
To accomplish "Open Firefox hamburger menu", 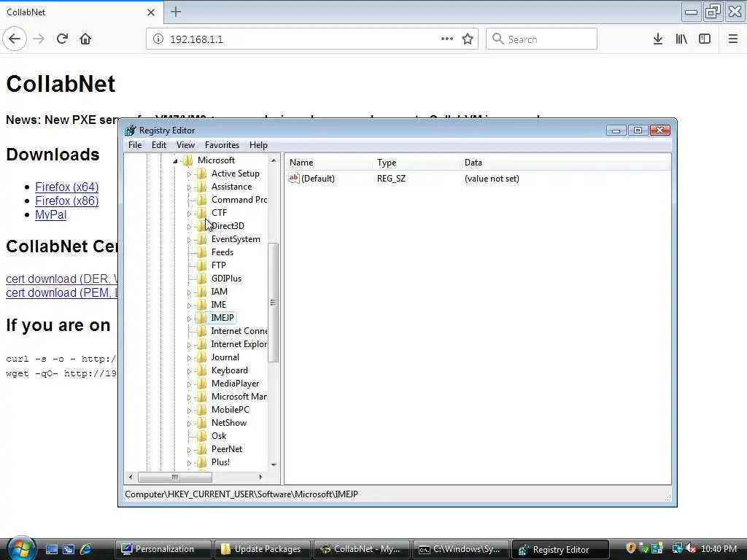I will pos(733,39).
